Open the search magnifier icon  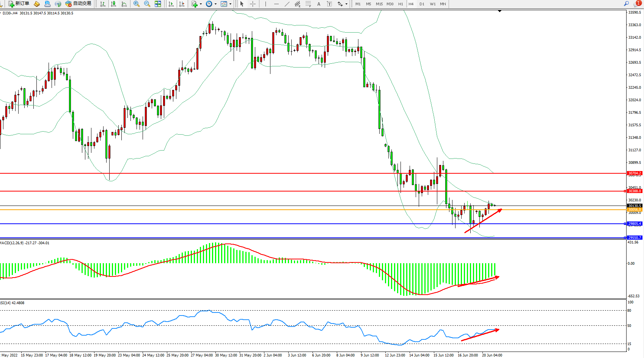(626, 4)
